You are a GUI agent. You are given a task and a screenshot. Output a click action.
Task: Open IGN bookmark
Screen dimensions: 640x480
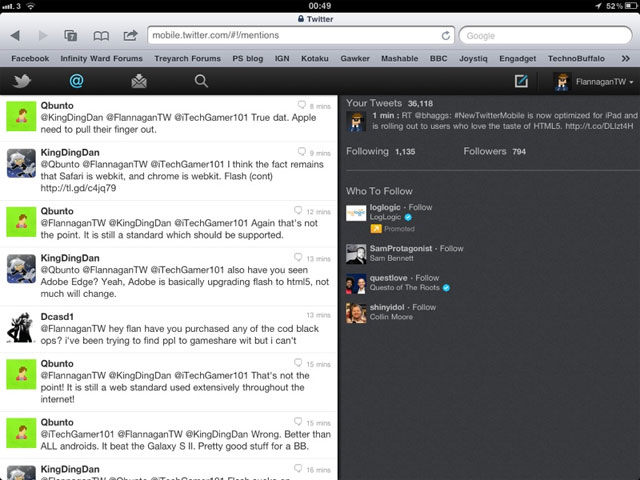tap(282, 58)
